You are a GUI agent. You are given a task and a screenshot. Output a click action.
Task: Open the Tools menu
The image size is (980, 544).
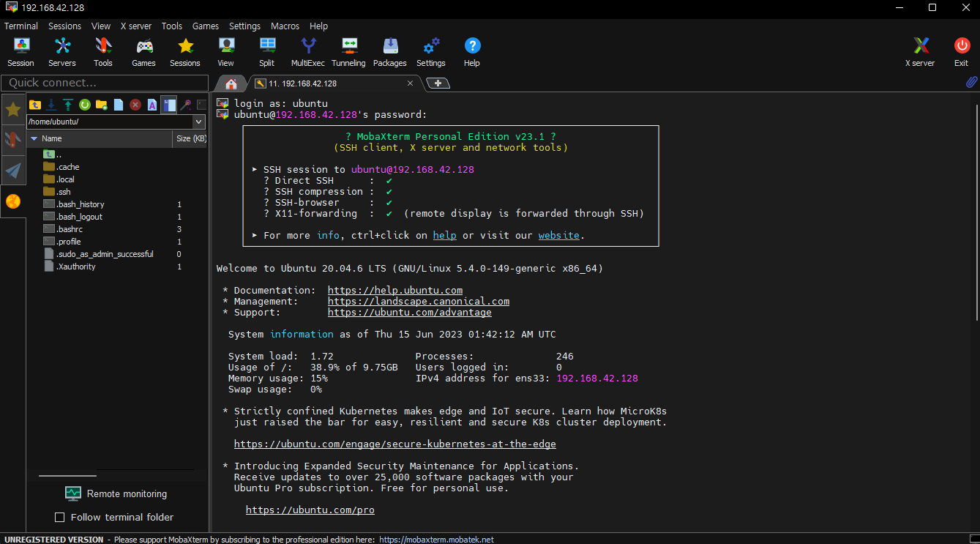click(172, 26)
